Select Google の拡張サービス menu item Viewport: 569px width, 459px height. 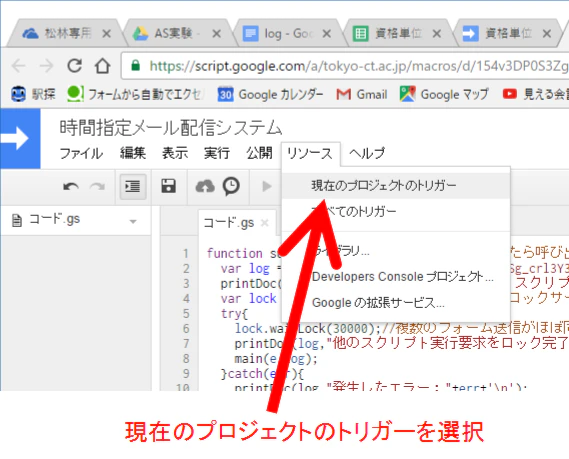[x=396, y=303]
